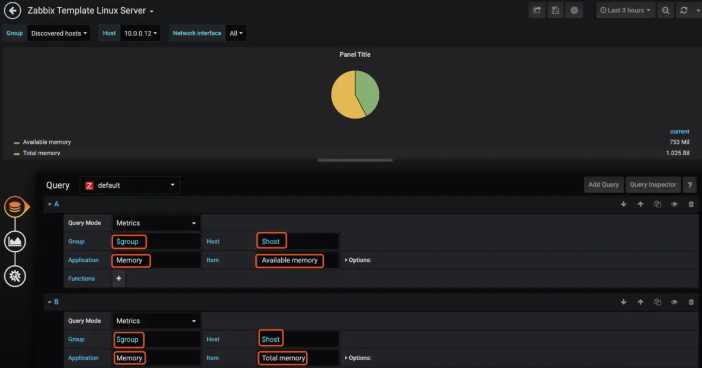Open Query Mode dropdown for query B
Screen dimensions: 702x368
pos(156,321)
